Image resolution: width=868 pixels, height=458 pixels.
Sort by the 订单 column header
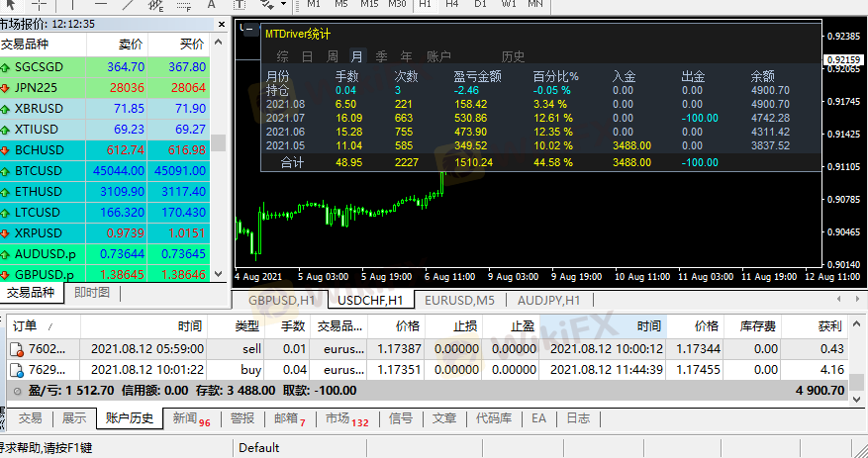pyautogui.click(x=25, y=325)
